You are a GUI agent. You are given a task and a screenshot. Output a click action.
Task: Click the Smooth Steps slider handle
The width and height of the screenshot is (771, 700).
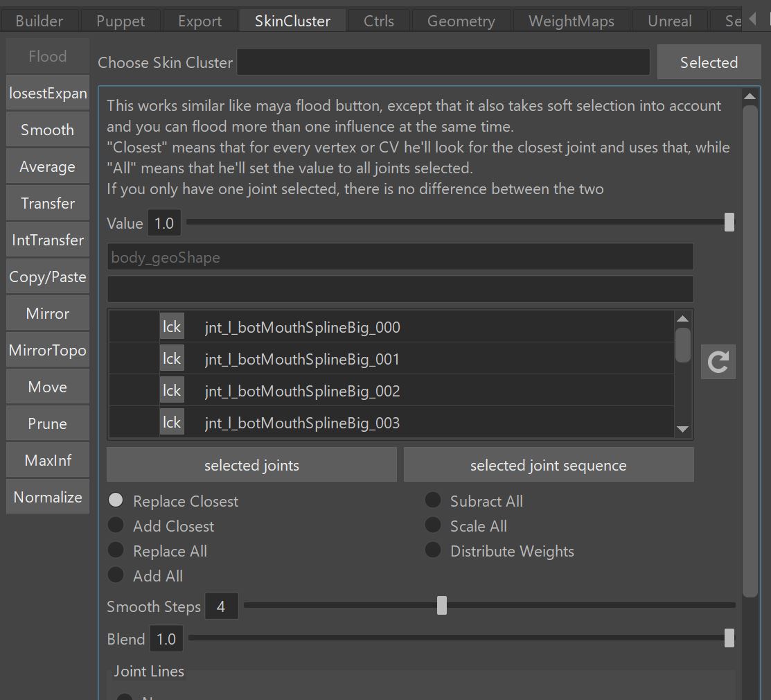pos(441,606)
